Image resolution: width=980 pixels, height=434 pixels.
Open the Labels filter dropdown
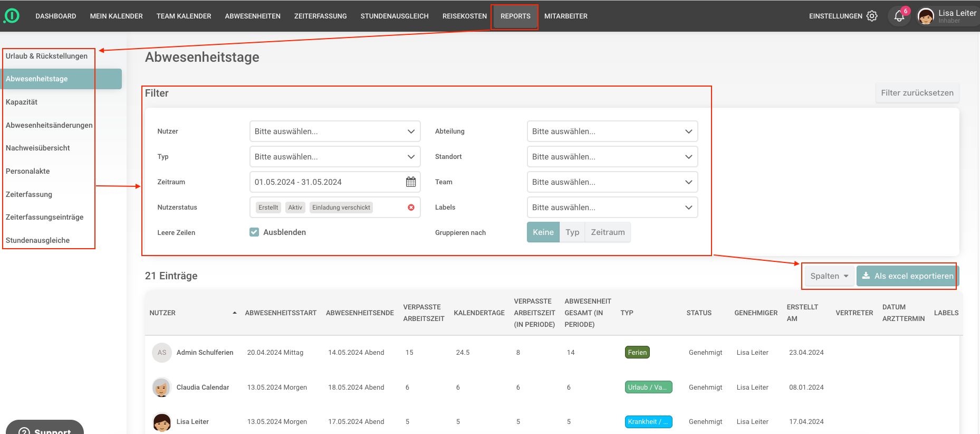point(612,207)
